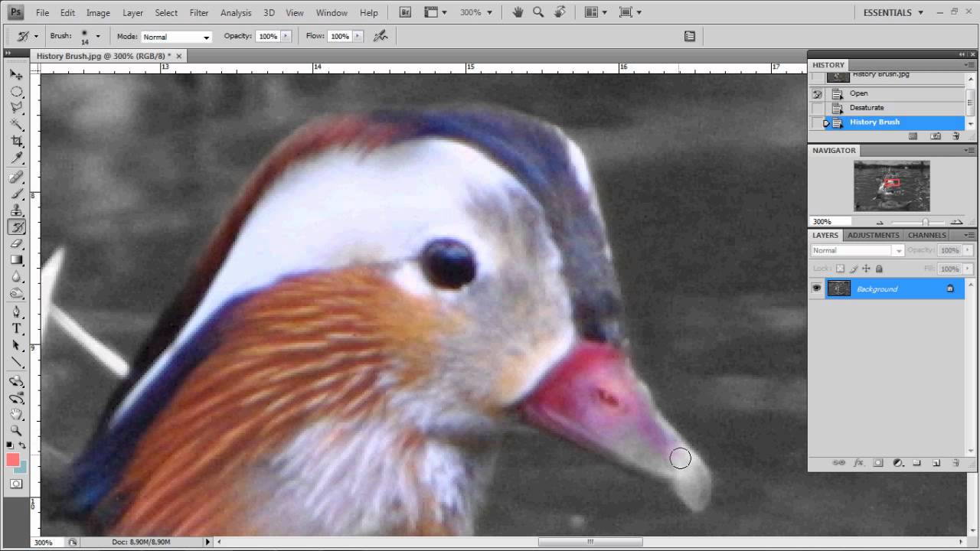Select the Brush tool in toolbox
Screen dimensions: 980x551
tap(16, 194)
